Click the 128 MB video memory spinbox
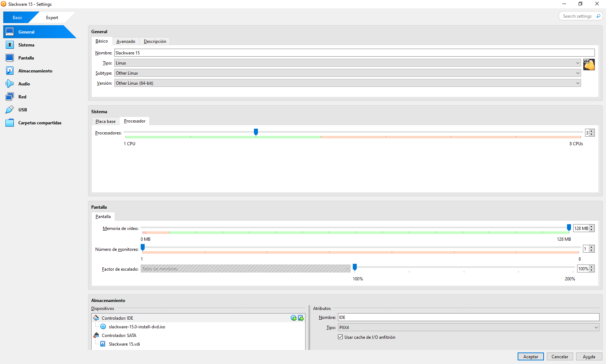 click(584, 228)
